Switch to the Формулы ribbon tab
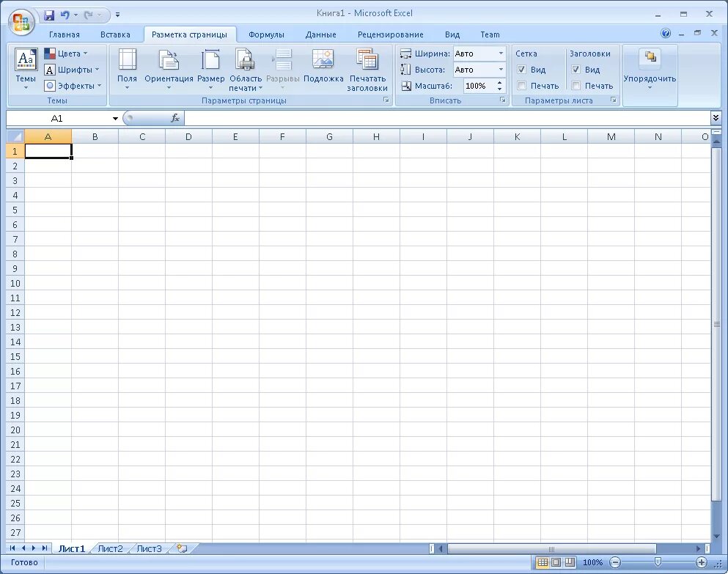Image resolution: width=728 pixels, height=574 pixels. pyautogui.click(x=265, y=34)
